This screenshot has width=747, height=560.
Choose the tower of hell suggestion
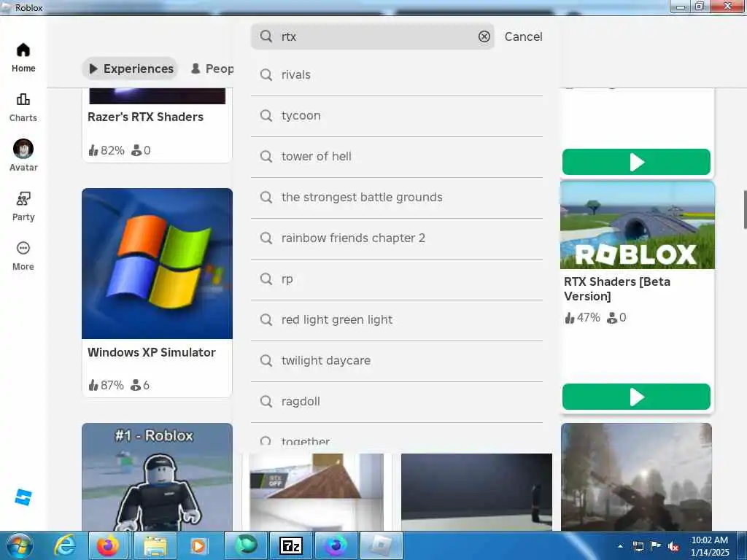pyautogui.click(x=397, y=157)
